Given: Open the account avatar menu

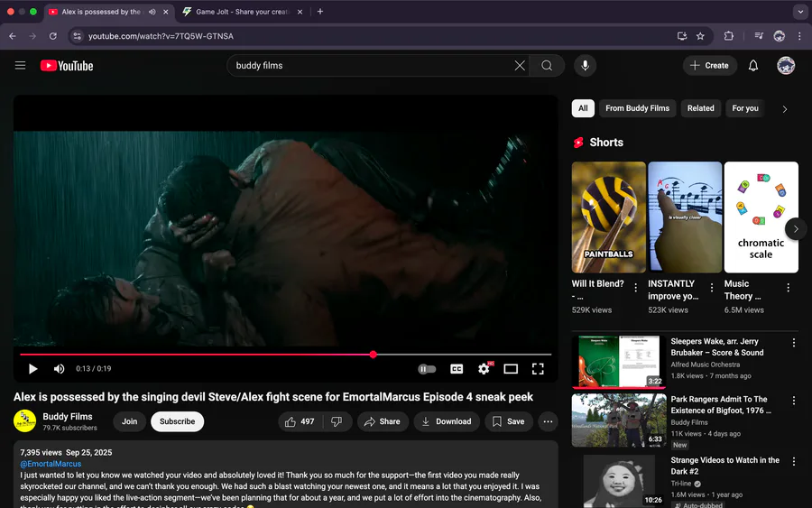Looking at the screenshot, I should coord(786,65).
